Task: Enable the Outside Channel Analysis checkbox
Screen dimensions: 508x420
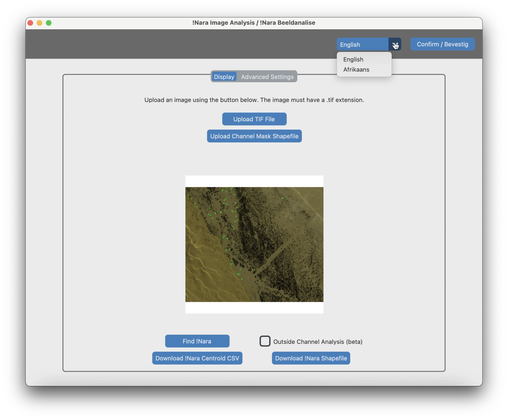Action: [265, 341]
